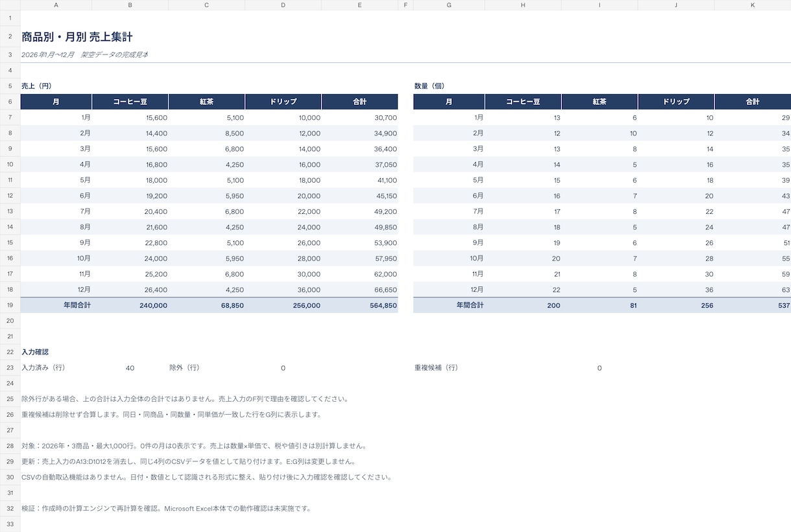The height and width of the screenshot is (532, 791).
Task: Select annual total 256,000 cell
Action: coord(283,305)
